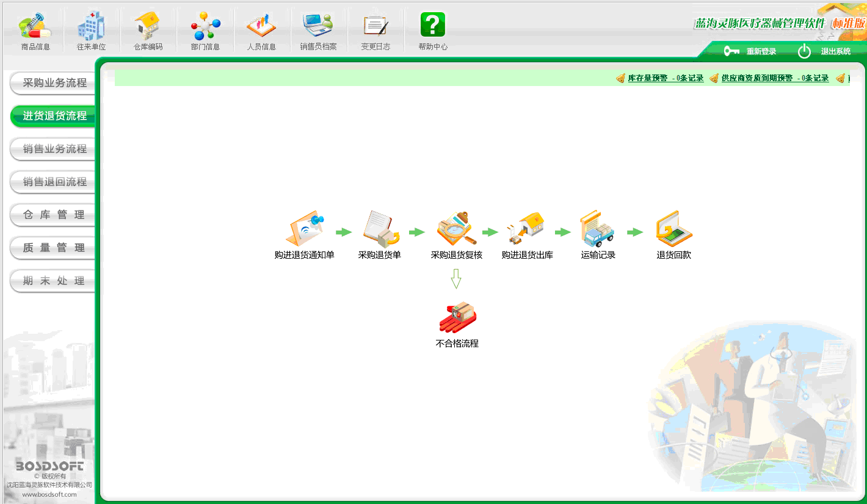Viewport: 867px width, 504px height.
Task: Switch to the 销售业务流程 sidebar tab
Action: (53, 149)
